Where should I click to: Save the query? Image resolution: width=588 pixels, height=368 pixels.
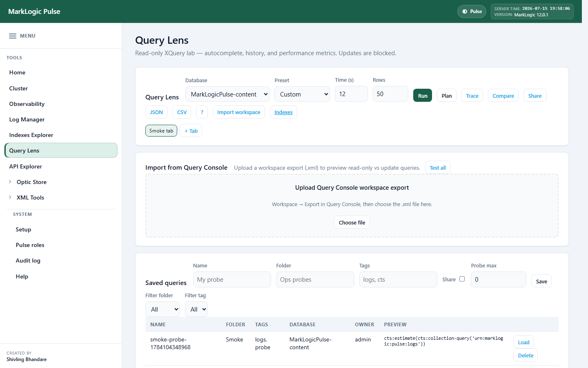click(541, 281)
